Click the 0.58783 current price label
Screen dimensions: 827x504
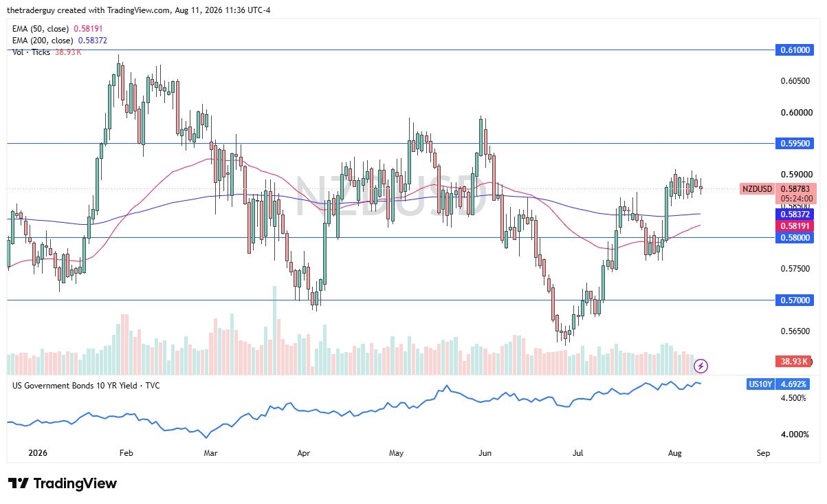click(796, 188)
